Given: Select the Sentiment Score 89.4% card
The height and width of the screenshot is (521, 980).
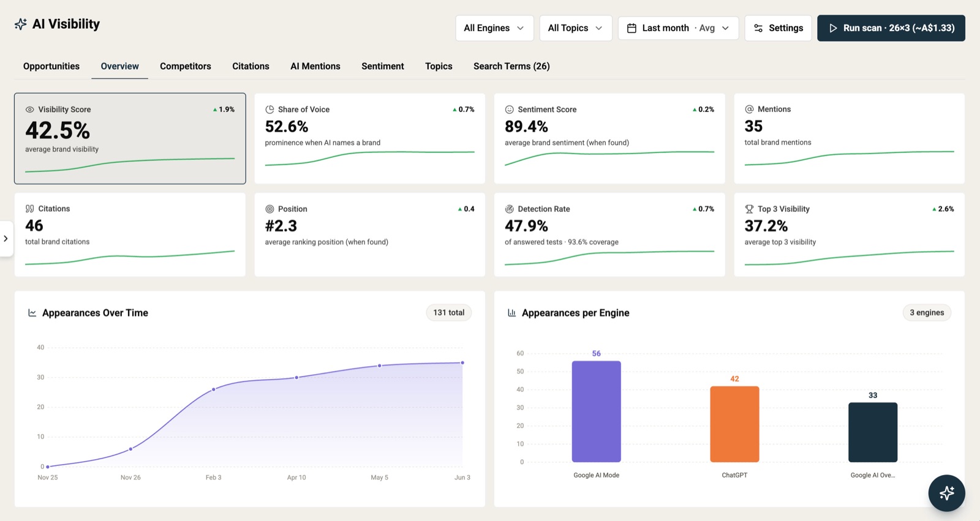Looking at the screenshot, I should pos(609,138).
